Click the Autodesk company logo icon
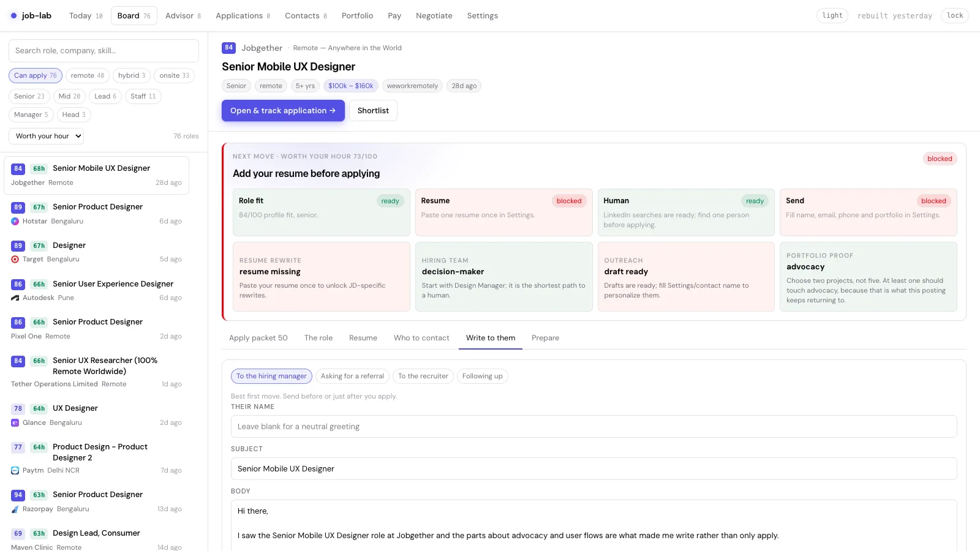980x551 pixels. pyautogui.click(x=15, y=298)
